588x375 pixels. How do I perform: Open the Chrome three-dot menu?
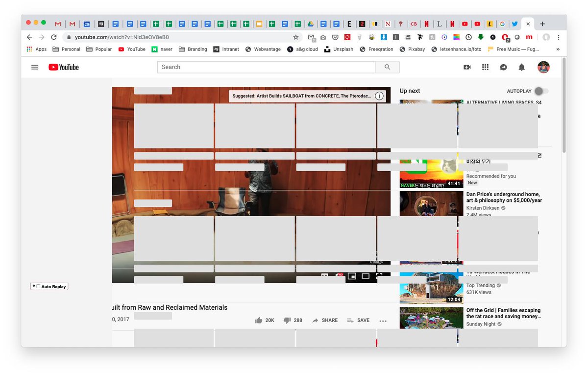(559, 37)
